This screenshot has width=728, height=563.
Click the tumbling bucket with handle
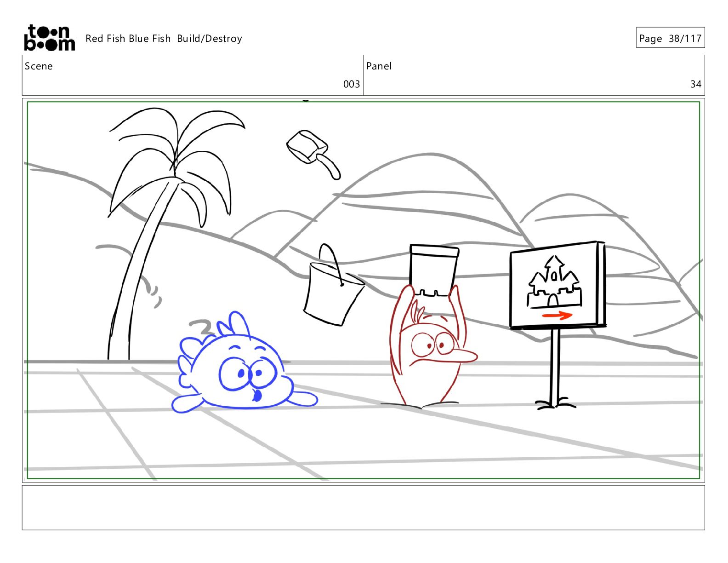pos(333,285)
